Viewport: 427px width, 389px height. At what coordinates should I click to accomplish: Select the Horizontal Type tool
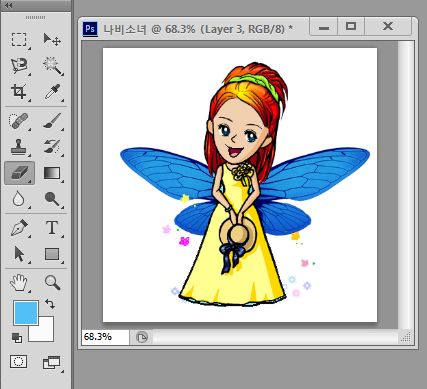coord(52,228)
